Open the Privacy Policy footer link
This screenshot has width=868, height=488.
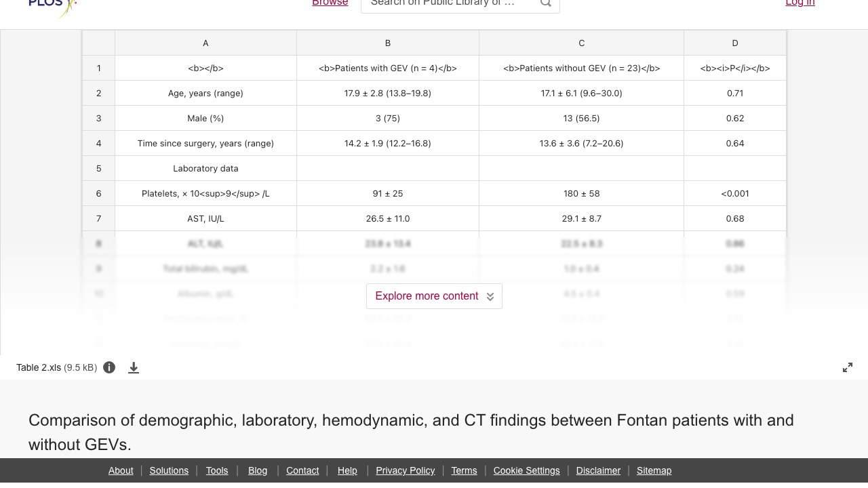406,470
